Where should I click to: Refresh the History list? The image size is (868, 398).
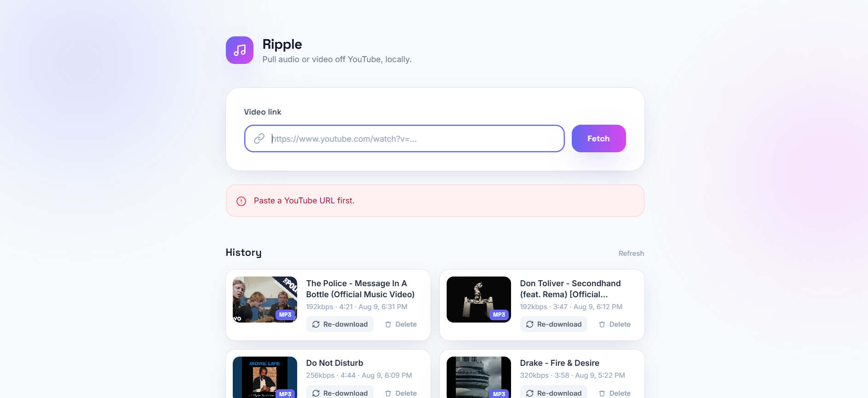tap(631, 254)
